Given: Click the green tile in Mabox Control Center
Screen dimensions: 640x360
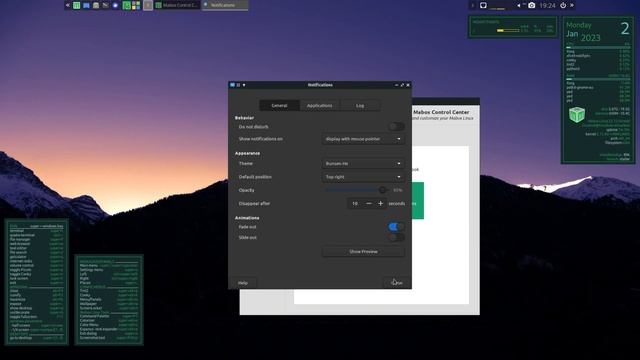Looking at the screenshot, I should coord(418,200).
